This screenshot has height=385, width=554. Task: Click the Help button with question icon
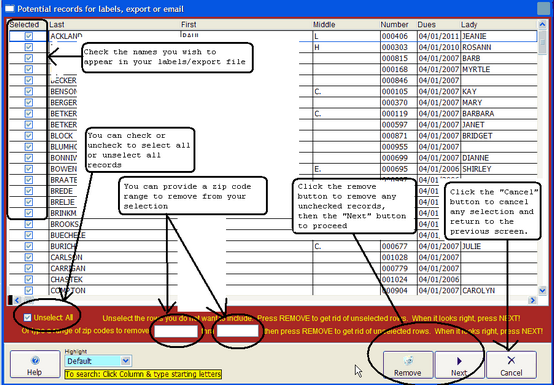pos(35,365)
